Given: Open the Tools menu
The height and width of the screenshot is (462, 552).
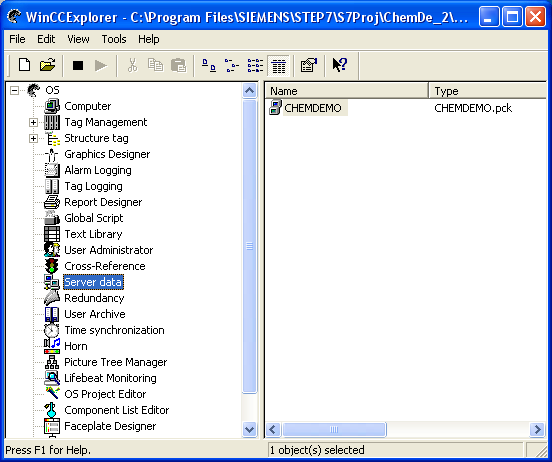Looking at the screenshot, I should point(114,39).
